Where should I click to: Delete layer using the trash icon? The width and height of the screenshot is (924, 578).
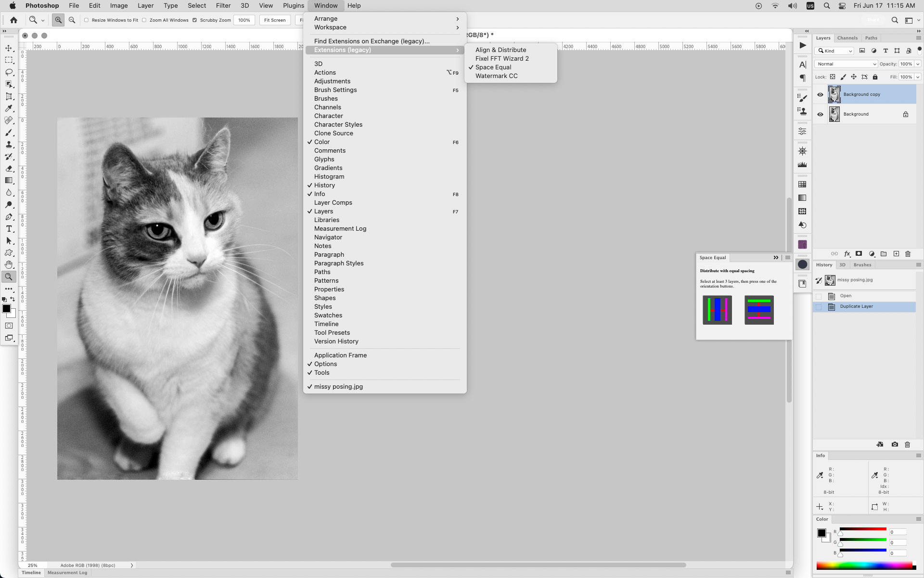pyautogui.click(x=908, y=254)
